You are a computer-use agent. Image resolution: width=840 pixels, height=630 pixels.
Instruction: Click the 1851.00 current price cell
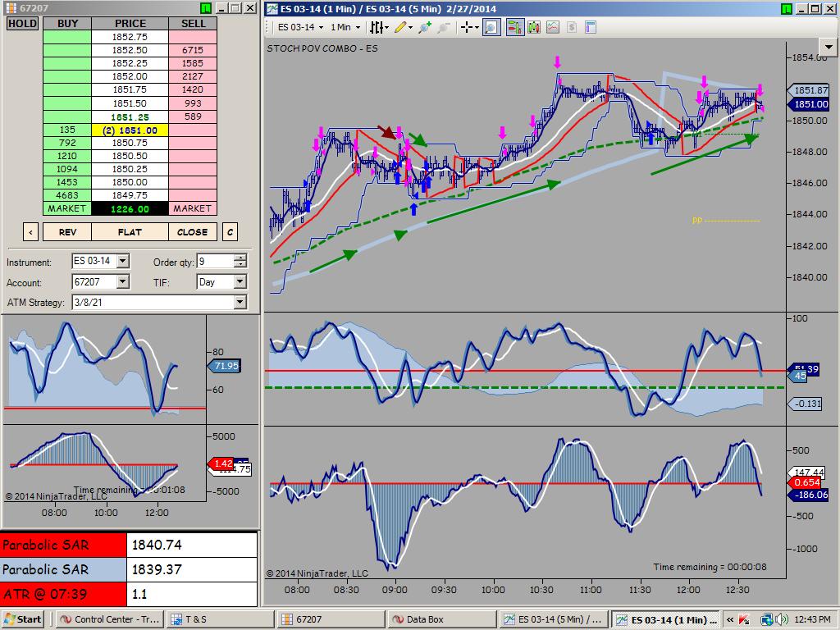coord(130,130)
